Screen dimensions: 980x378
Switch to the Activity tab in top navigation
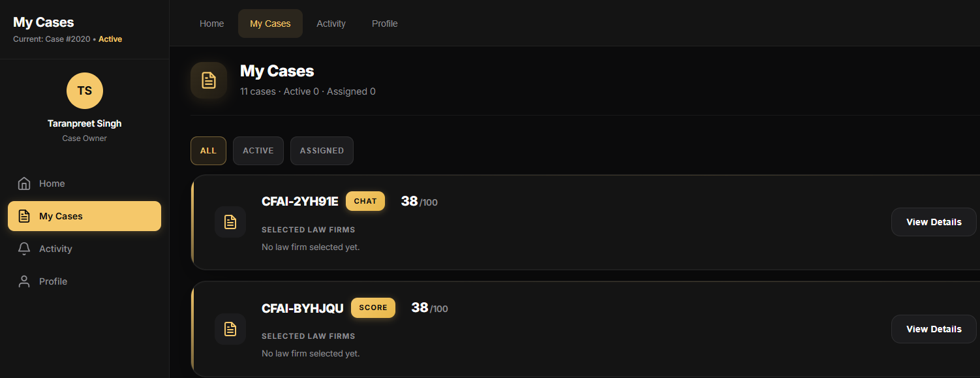[331, 23]
